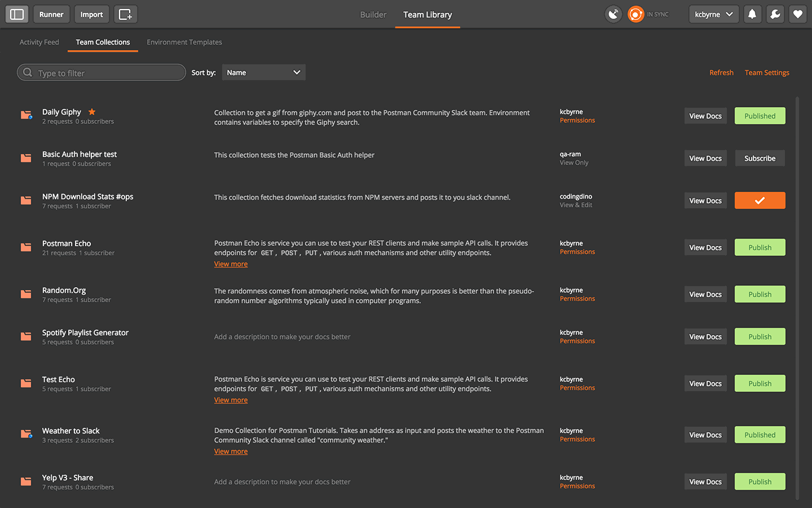Expand View more for Test Echo description
812x508 pixels.
231,400
